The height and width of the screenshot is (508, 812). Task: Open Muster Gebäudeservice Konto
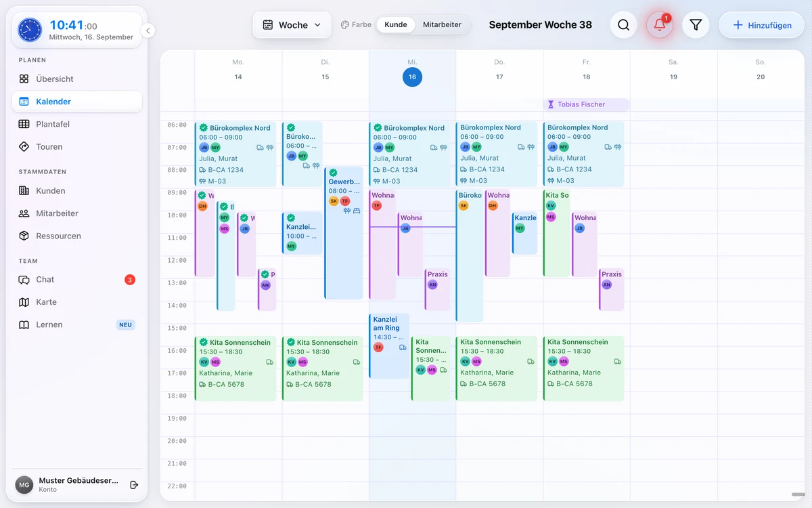pyautogui.click(x=77, y=484)
